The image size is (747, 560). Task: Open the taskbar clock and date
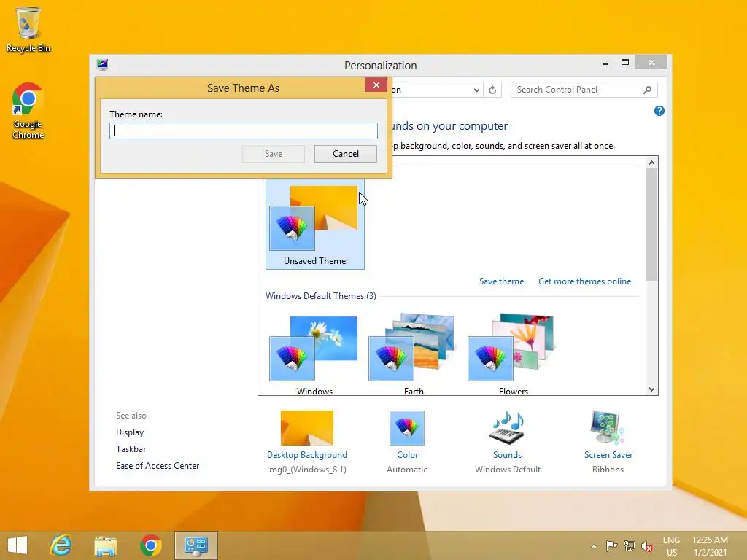click(711, 546)
